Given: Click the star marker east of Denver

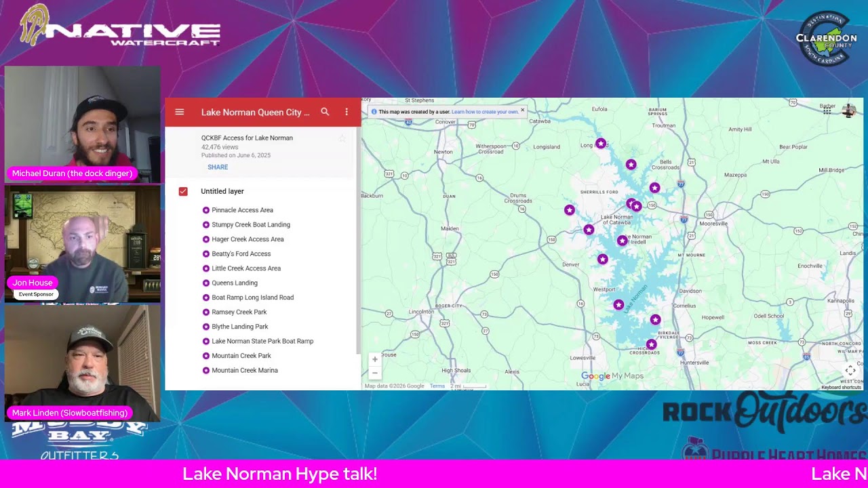Looking at the screenshot, I should point(603,259).
